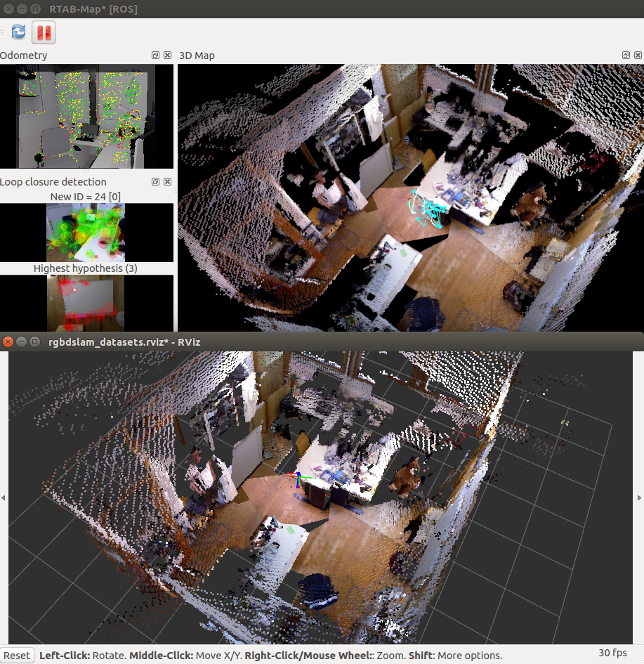Click the New ID loop closure image
Viewport: 644px width, 664px height.
tap(86, 233)
